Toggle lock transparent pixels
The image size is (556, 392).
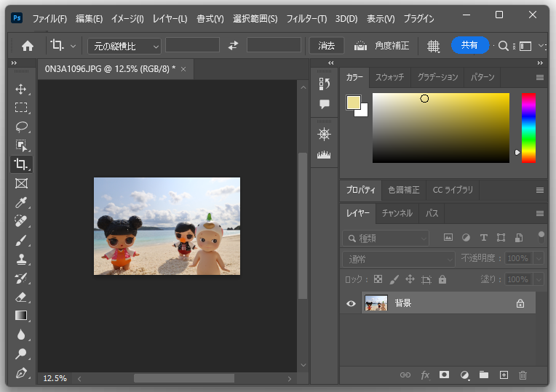(378, 279)
